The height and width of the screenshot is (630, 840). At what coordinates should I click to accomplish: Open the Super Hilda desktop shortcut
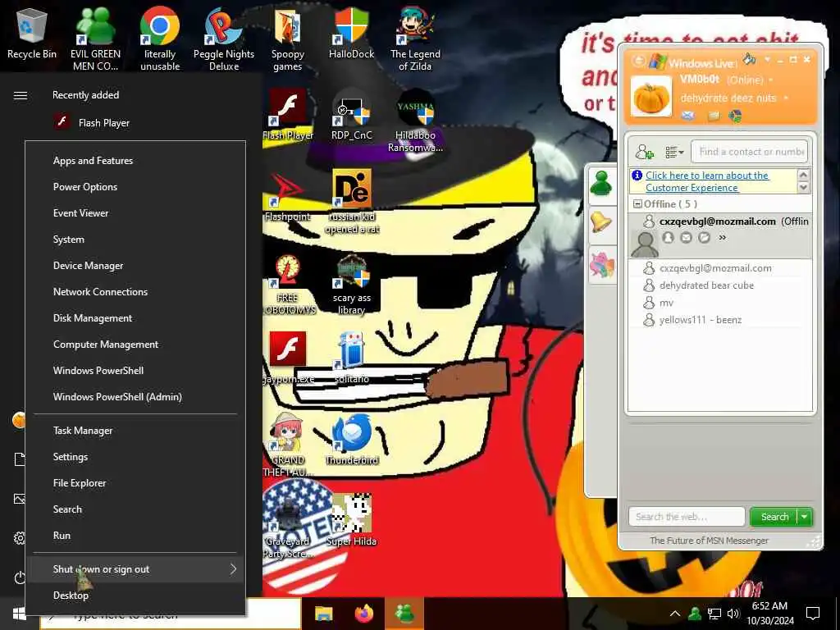[x=351, y=520]
